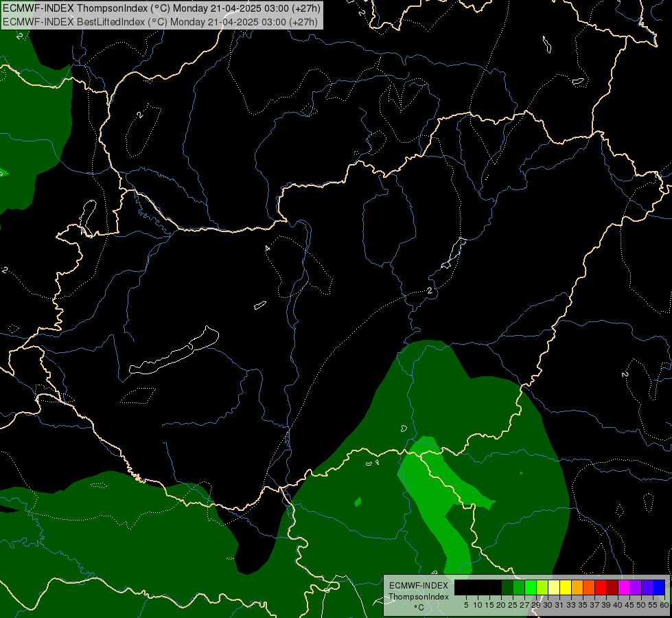Click the legend tick value 37
This screenshot has width=672, height=618.
594,605
